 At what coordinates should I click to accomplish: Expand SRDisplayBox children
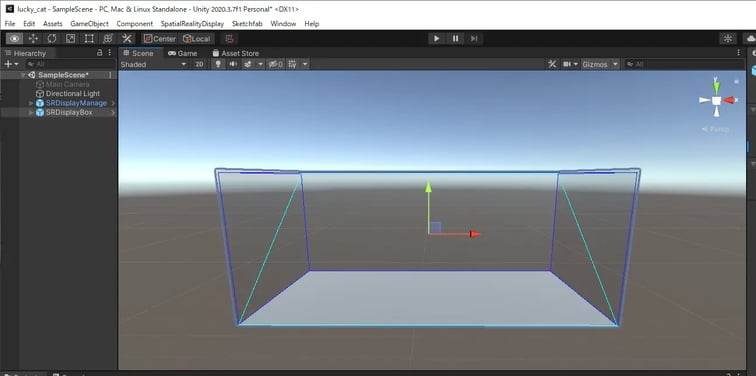click(x=32, y=112)
